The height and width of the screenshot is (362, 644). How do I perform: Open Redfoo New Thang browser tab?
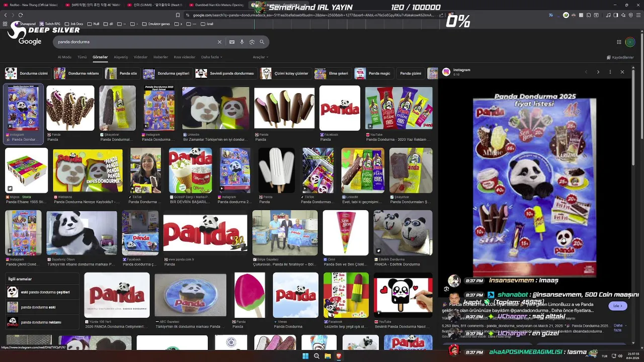pyautogui.click(x=30, y=5)
